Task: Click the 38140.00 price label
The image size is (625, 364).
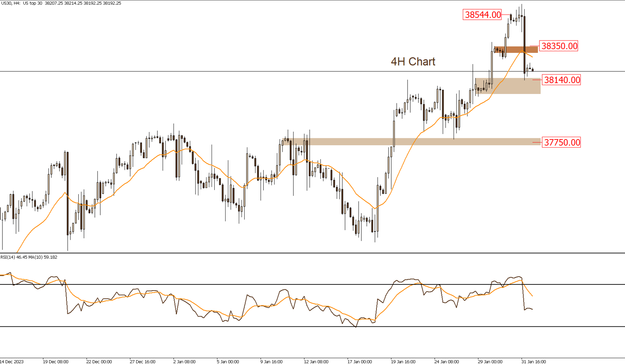Action: (562, 80)
